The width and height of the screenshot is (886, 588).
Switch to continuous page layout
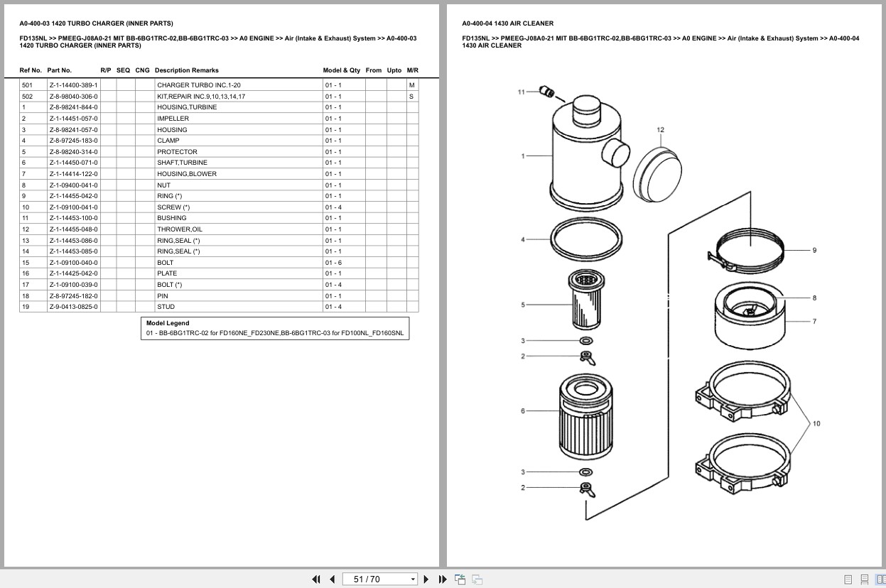tap(864, 579)
